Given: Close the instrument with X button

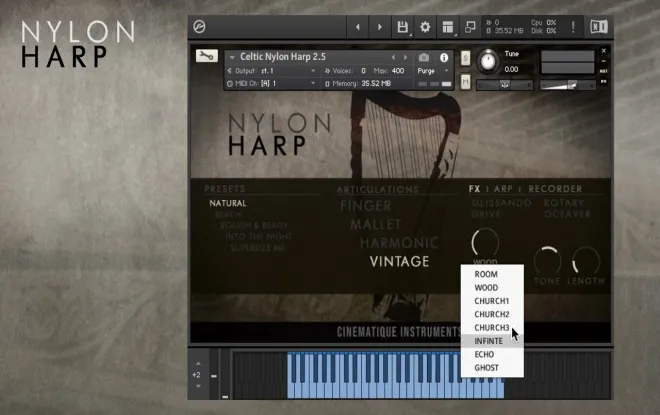Looking at the screenshot, I should point(604,51).
